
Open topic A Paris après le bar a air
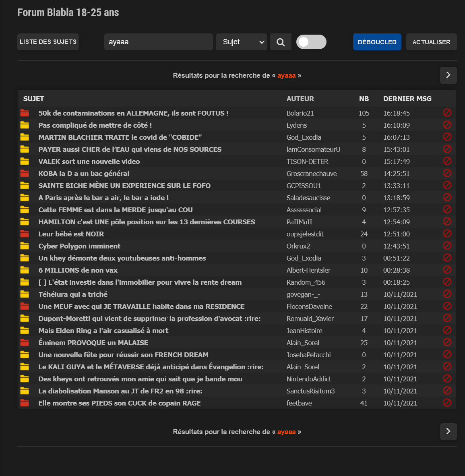click(x=103, y=198)
